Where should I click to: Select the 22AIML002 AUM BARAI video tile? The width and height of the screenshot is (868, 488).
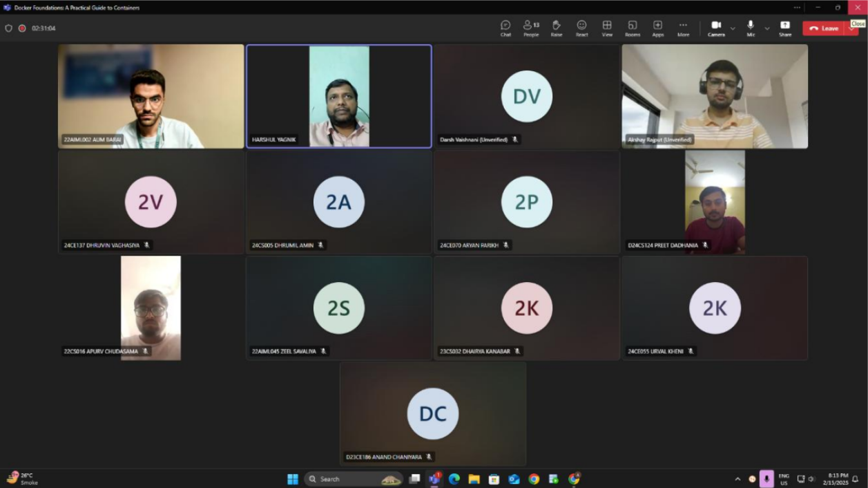click(x=151, y=96)
